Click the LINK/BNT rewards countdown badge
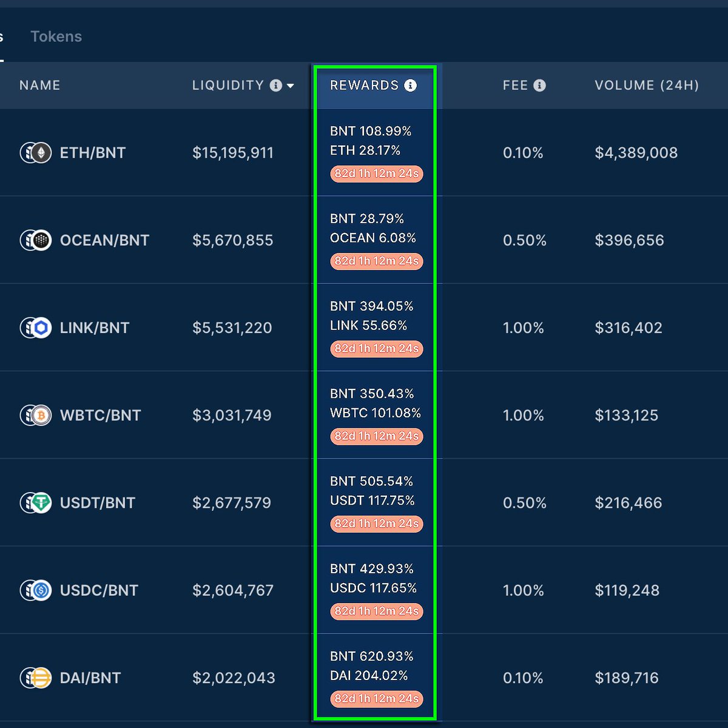This screenshot has width=728, height=728. (377, 349)
